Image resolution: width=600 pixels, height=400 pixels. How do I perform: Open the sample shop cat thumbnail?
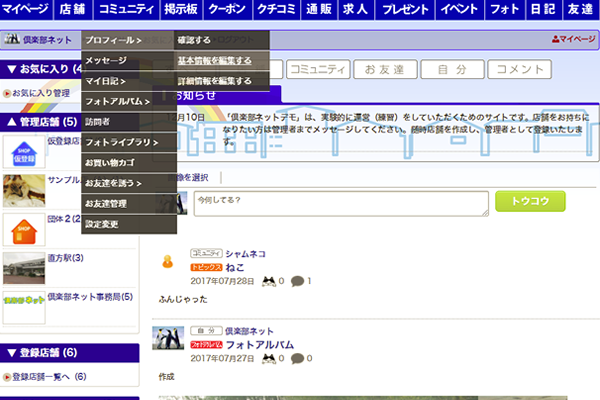click(x=24, y=191)
